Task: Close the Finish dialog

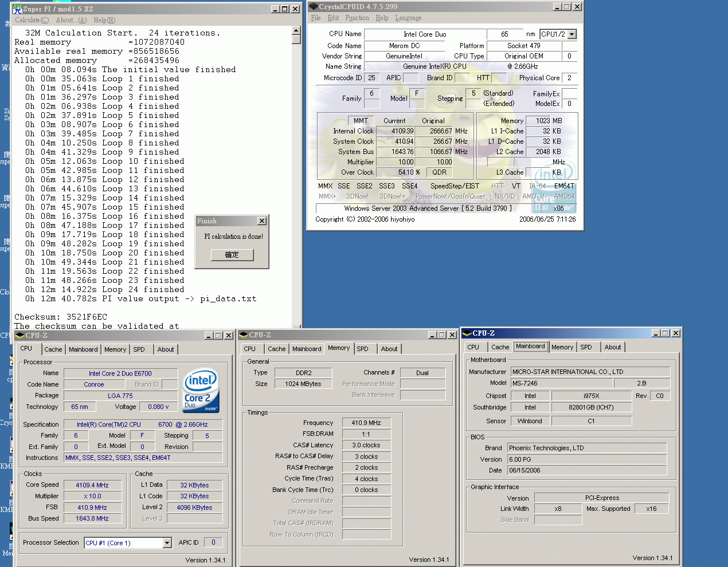Action: click(262, 221)
